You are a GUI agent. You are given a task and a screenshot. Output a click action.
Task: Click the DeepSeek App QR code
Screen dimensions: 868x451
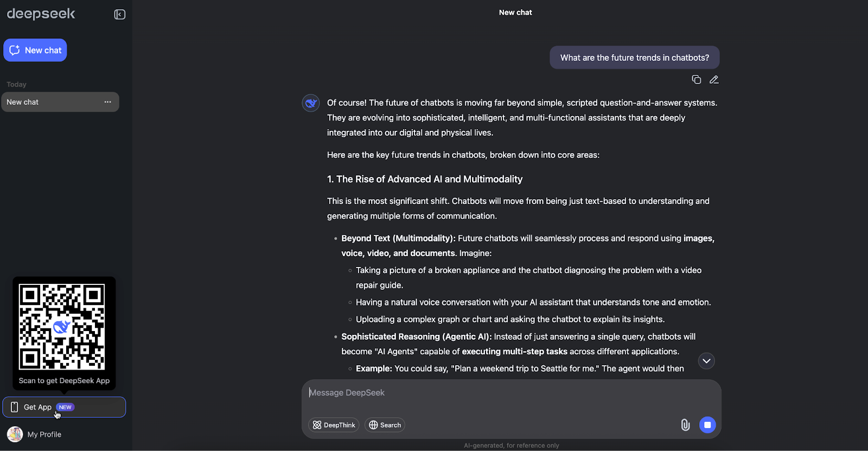(63, 327)
